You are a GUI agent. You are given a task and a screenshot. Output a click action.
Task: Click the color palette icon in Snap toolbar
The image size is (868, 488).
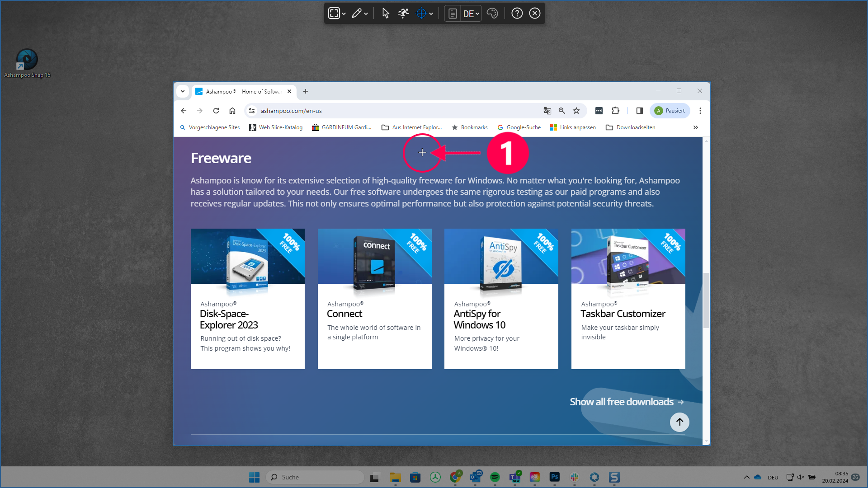pyautogui.click(x=492, y=13)
